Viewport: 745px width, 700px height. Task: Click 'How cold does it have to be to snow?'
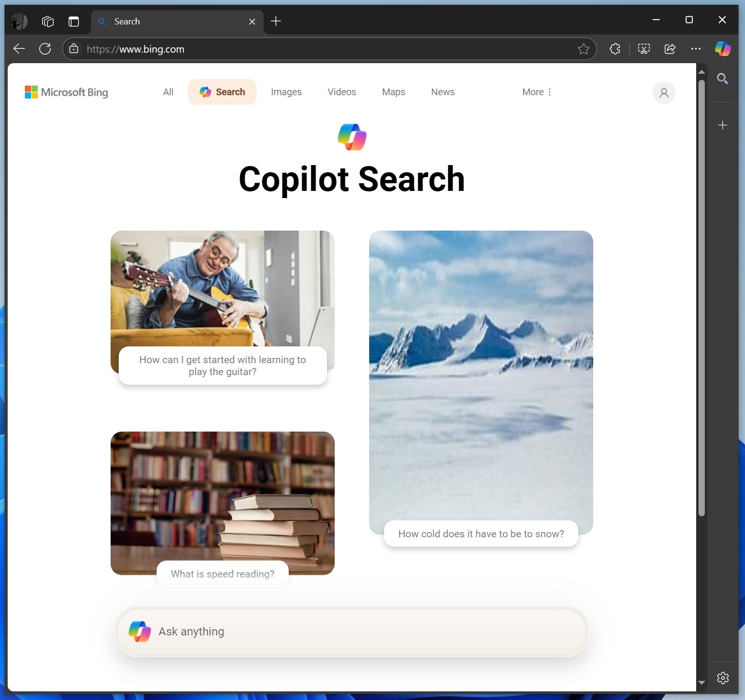point(481,534)
